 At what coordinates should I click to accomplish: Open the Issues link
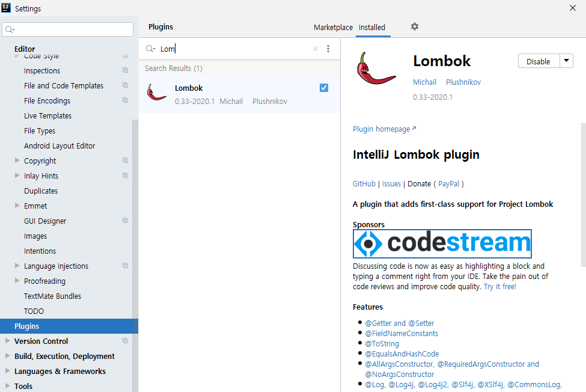pos(391,184)
